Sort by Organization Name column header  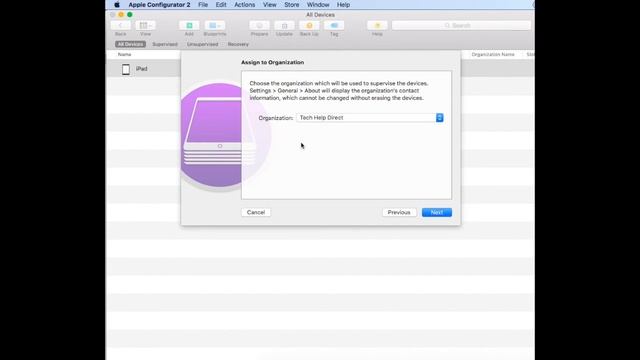(493, 54)
